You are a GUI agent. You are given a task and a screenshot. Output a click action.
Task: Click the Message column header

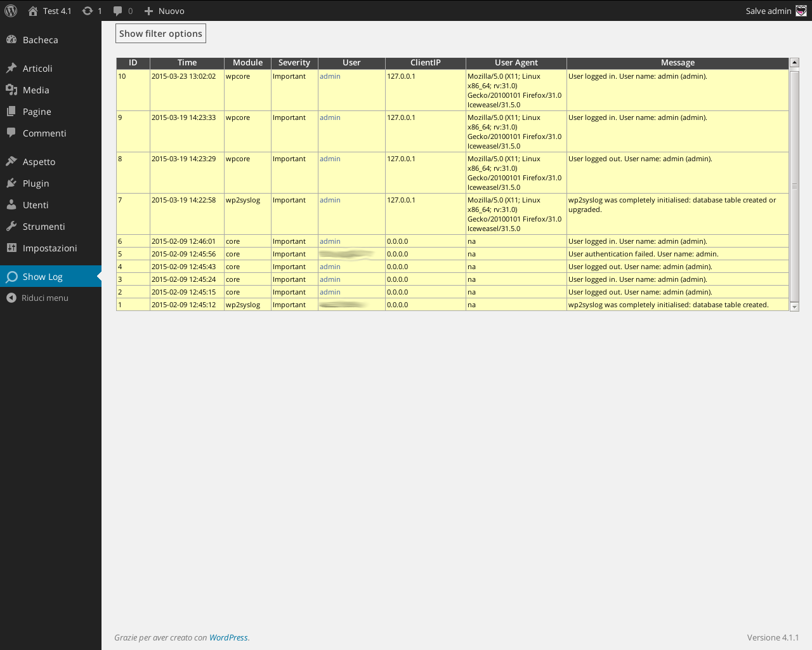[678, 63]
